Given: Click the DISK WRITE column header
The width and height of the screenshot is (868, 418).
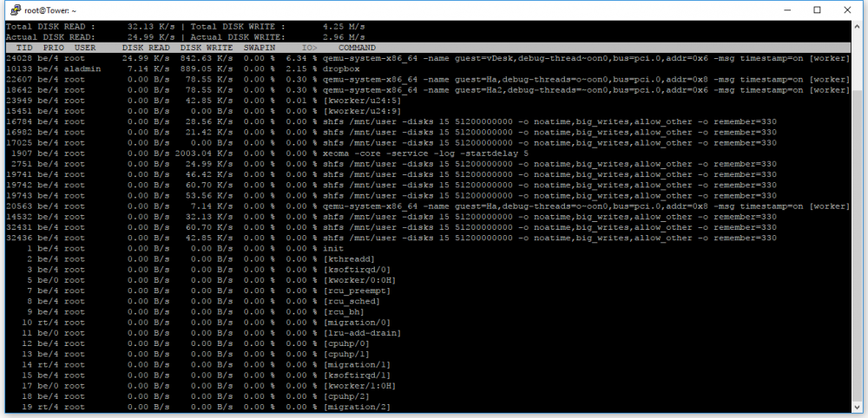Looking at the screenshot, I should 207,48.
